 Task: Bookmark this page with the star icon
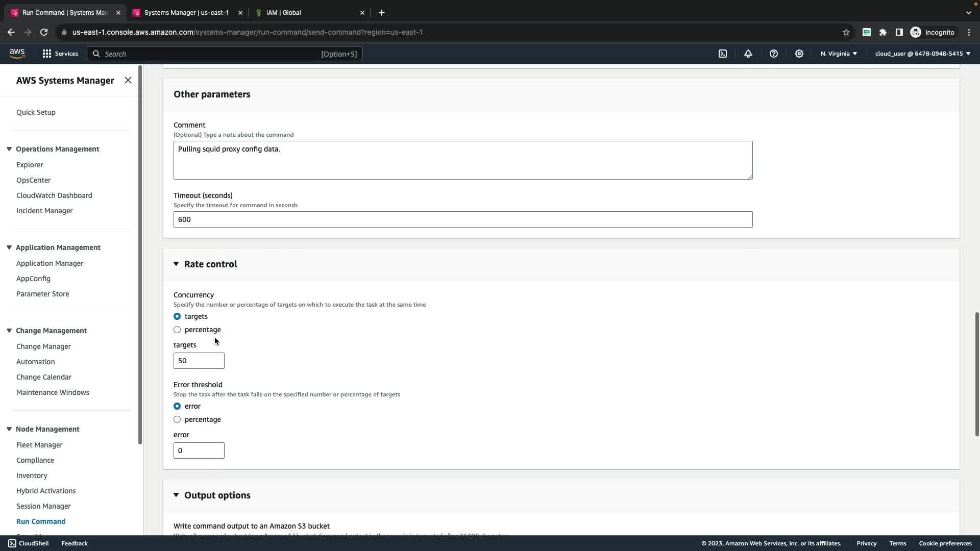pos(846,32)
